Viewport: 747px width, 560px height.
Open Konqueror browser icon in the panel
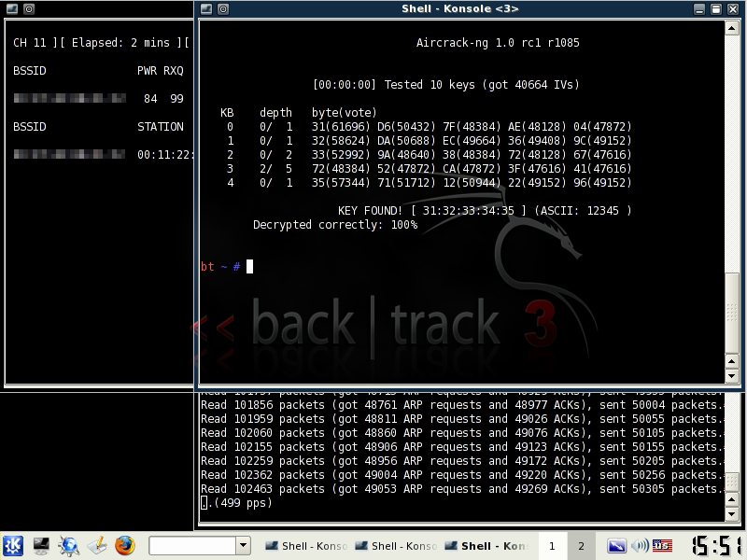click(x=69, y=546)
